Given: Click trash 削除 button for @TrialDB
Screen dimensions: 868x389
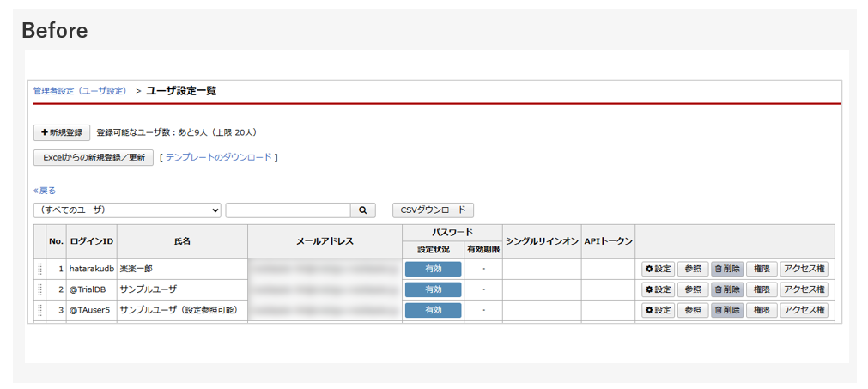Looking at the screenshot, I should (x=727, y=290).
